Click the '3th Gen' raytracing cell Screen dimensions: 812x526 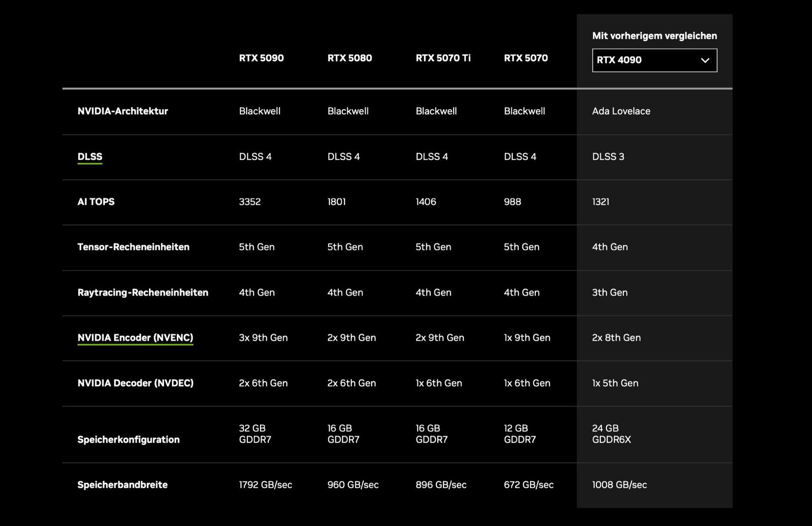click(610, 292)
